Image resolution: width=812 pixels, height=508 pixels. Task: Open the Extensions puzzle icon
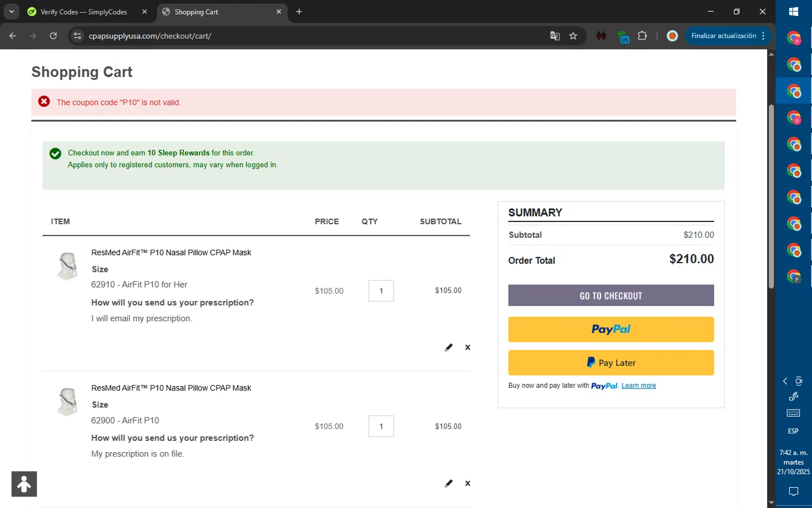[x=643, y=36]
